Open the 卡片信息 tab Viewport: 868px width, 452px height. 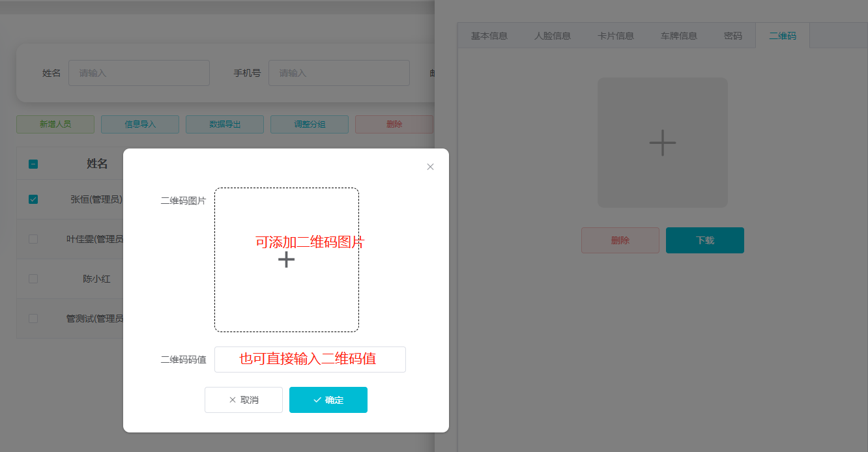616,36
